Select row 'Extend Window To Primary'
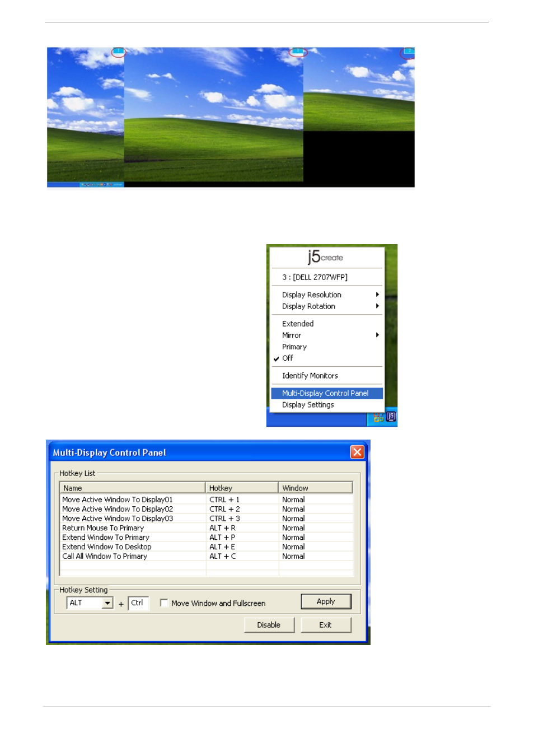This screenshot has height=756, width=534. tap(207, 538)
